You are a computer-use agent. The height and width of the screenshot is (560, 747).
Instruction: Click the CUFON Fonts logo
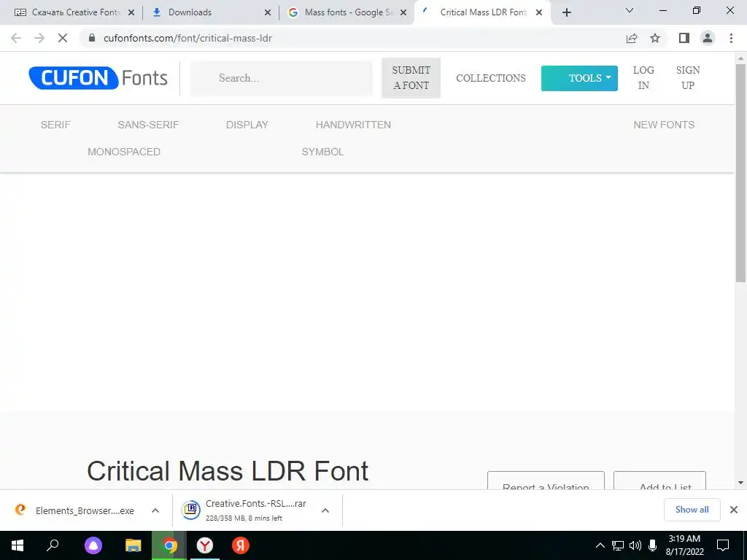pyautogui.click(x=98, y=77)
